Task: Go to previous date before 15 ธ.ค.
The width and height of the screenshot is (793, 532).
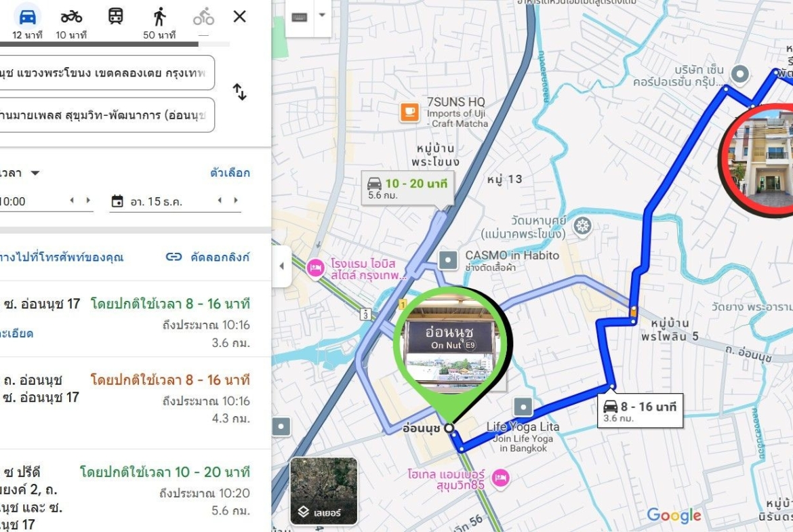Action: click(220, 200)
